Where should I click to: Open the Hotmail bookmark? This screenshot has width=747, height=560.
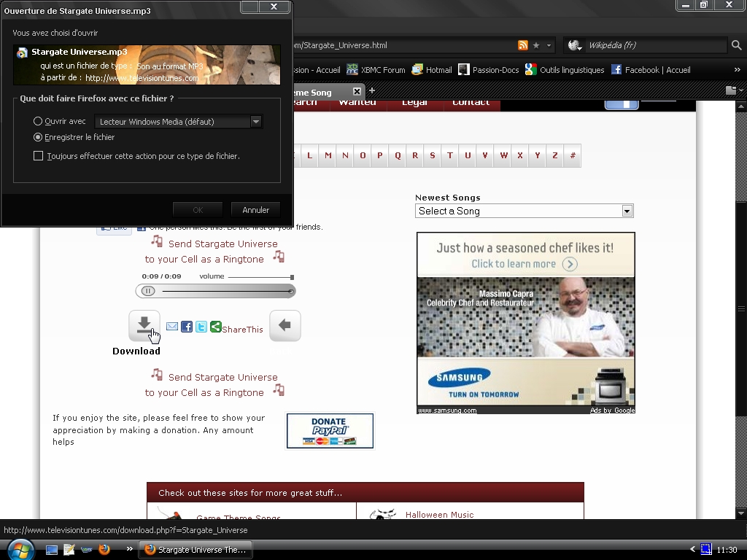coord(432,70)
